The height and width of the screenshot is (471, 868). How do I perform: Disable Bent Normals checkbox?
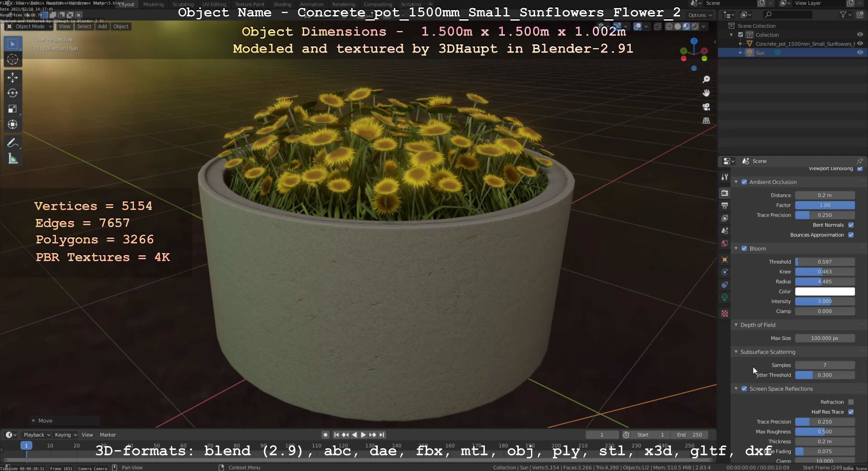click(851, 225)
